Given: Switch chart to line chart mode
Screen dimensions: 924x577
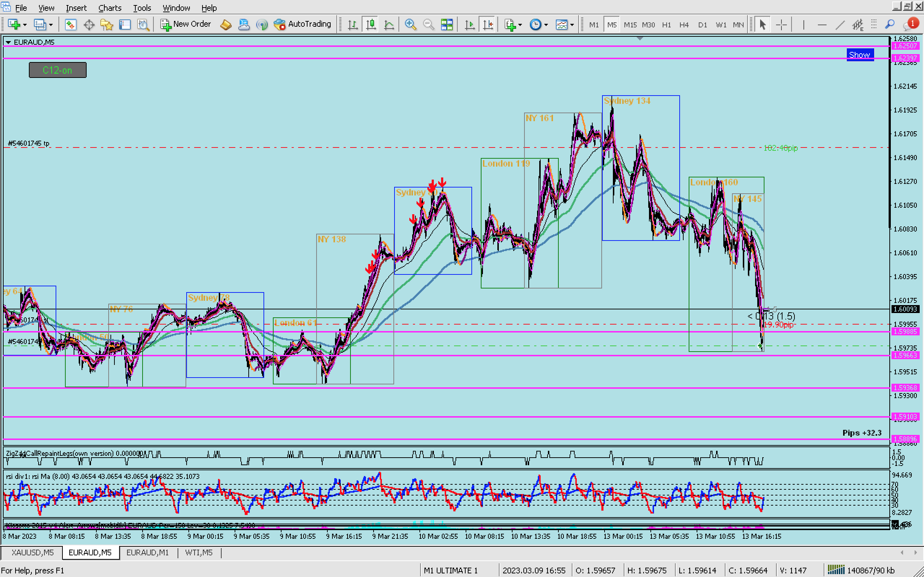Looking at the screenshot, I should (389, 25).
